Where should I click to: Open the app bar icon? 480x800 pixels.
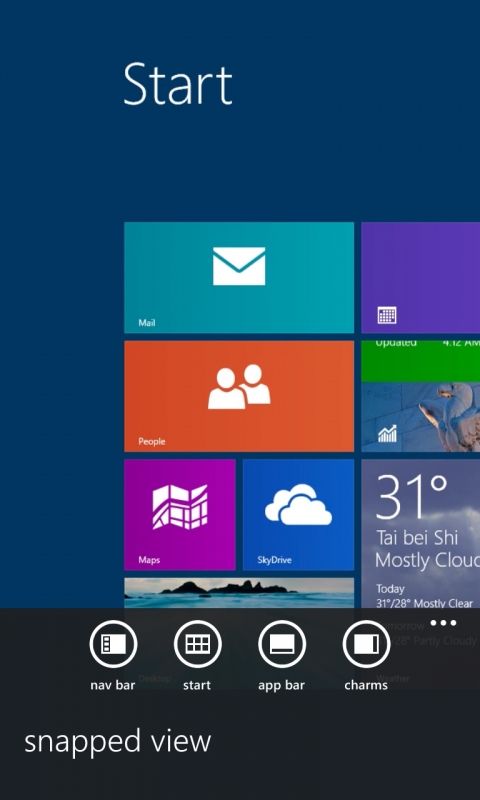point(282,644)
